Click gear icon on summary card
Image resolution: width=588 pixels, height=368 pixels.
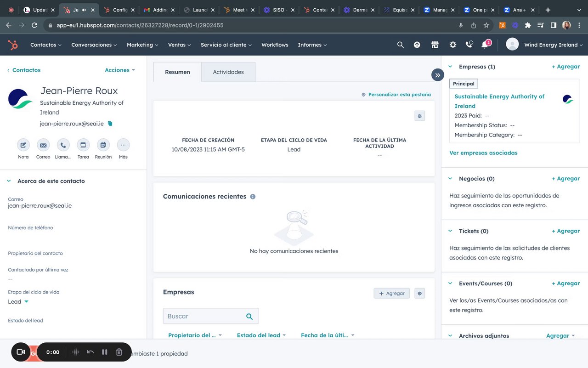coord(419,116)
